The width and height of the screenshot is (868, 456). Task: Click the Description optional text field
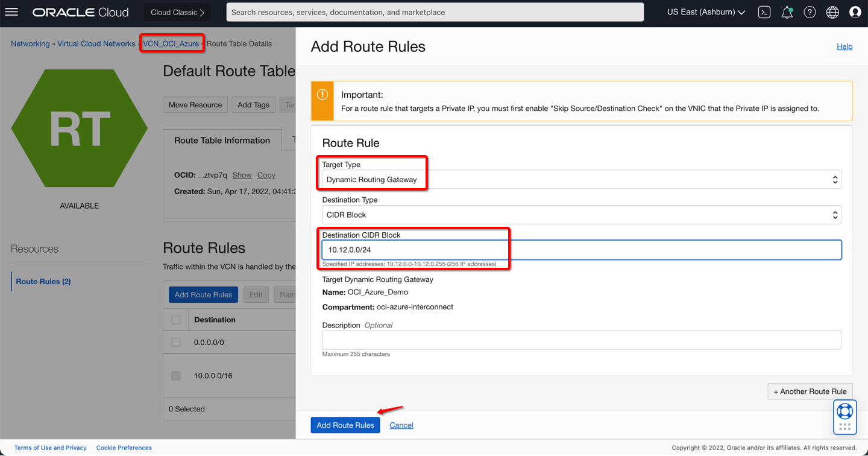coord(581,340)
